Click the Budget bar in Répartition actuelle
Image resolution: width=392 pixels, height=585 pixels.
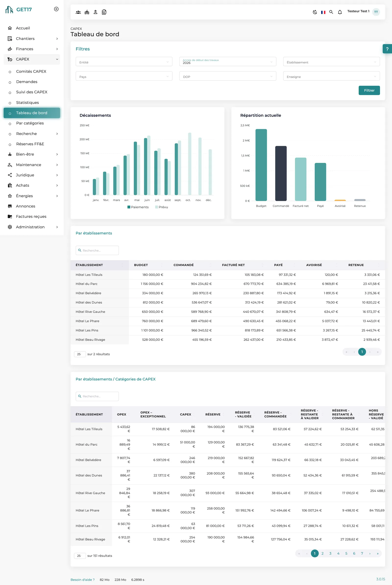click(261, 165)
